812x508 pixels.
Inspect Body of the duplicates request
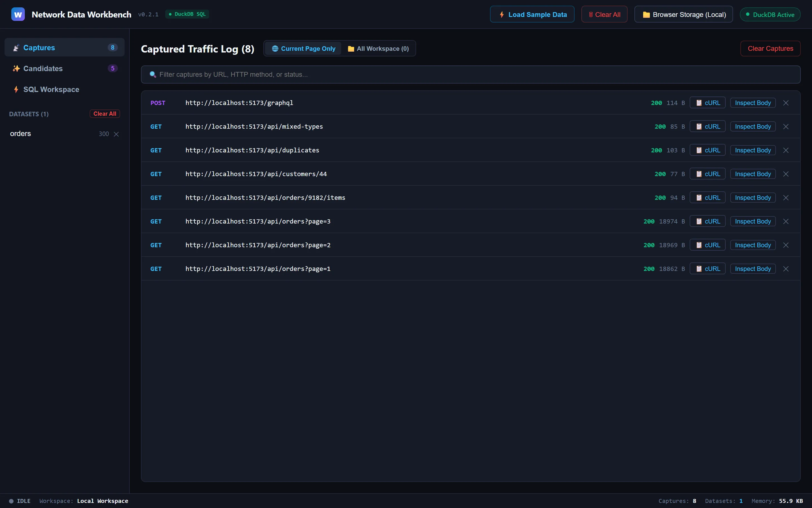click(753, 150)
